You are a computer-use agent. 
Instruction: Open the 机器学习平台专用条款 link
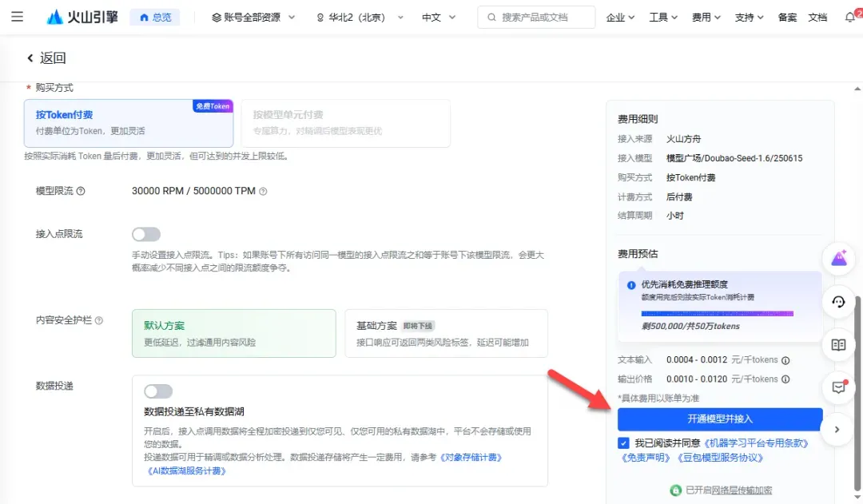tap(756, 443)
